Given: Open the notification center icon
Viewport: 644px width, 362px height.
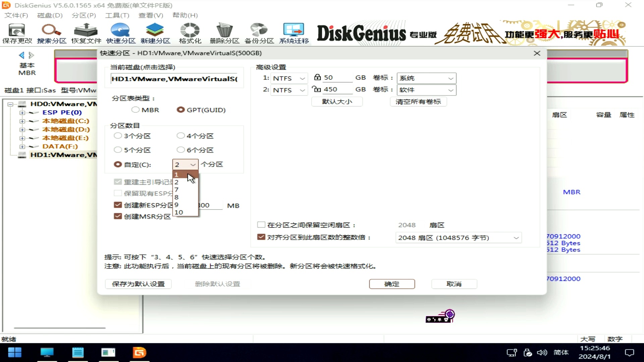Looking at the screenshot, I should tap(630, 353).
